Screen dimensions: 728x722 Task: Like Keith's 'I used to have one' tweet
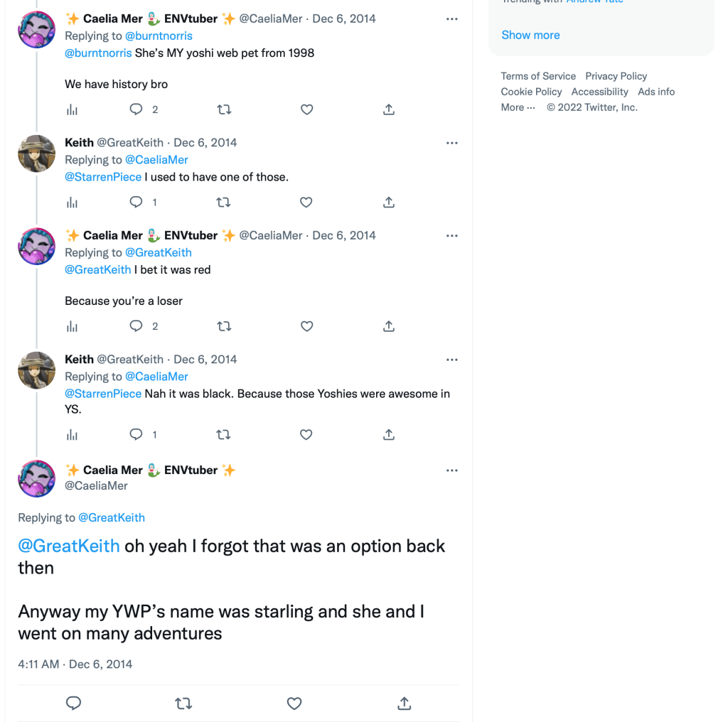click(x=306, y=203)
